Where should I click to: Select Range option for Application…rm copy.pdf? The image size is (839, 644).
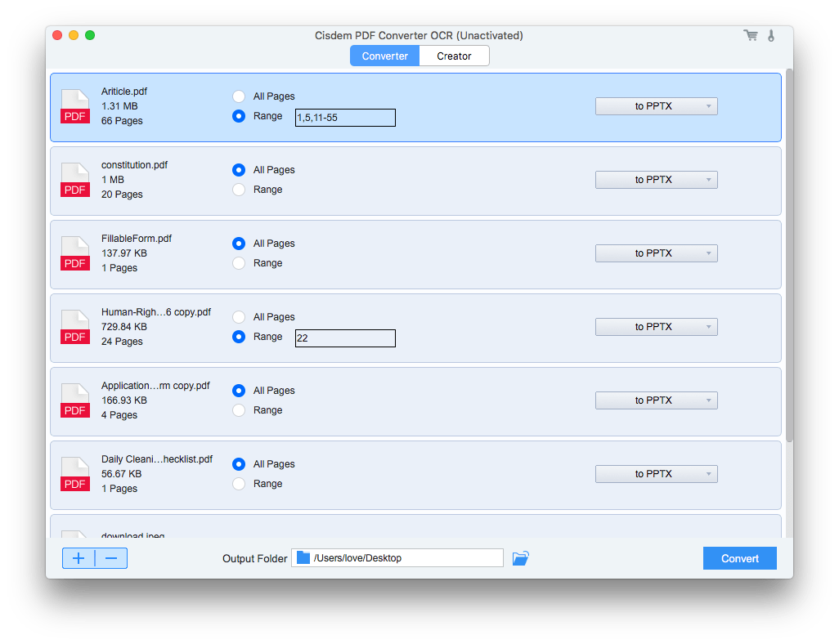tap(239, 410)
